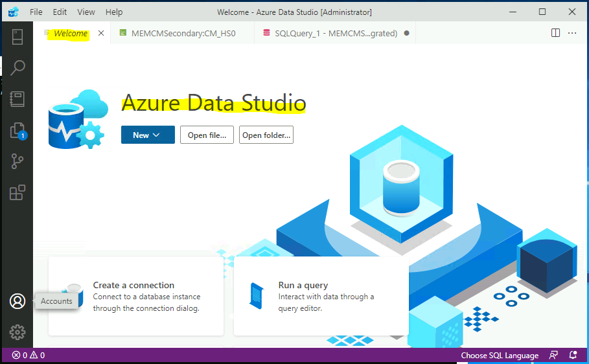Open the File menu
Screen dimensions: 589x364
pos(36,12)
